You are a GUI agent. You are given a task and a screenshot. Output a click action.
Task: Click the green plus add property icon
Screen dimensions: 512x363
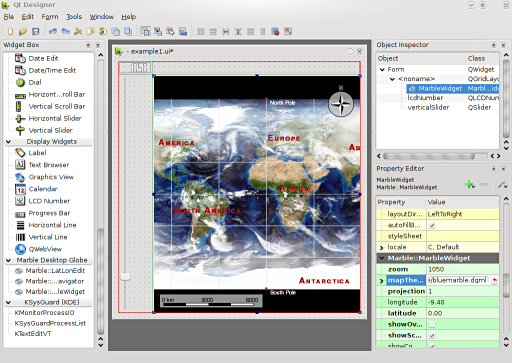[470, 184]
